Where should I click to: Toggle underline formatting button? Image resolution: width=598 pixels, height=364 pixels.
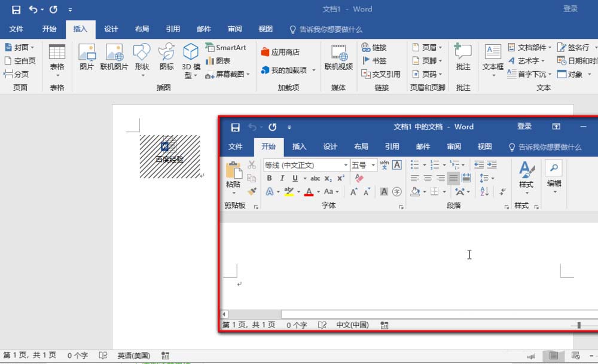[x=295, y=178]
